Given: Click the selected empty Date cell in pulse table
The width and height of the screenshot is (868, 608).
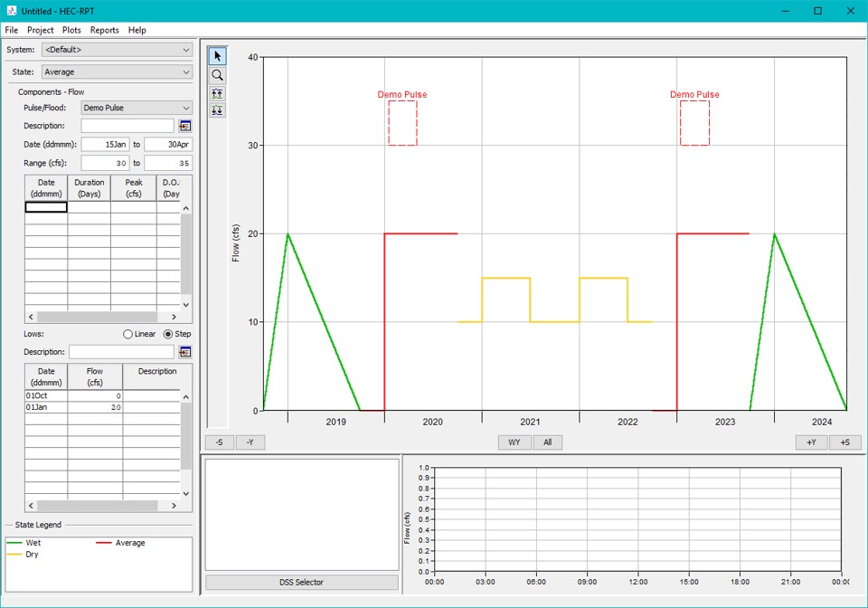Looking at the screenshot, I should click(46, 207).
